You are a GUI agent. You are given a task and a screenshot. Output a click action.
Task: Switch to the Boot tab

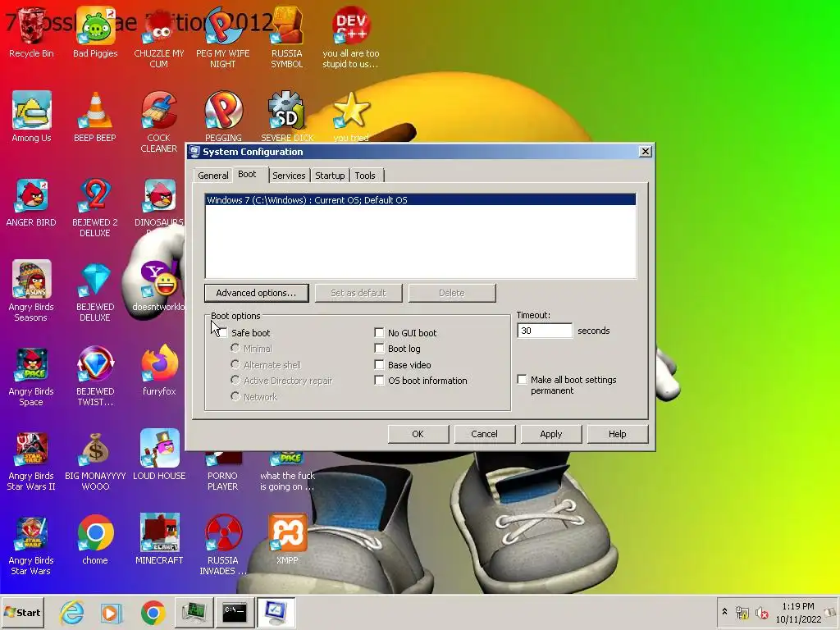click(247, 174)
